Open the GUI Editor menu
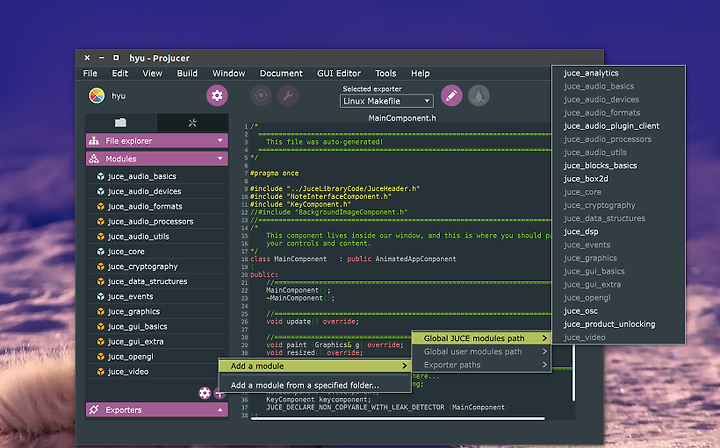The width and height of the screenshot is (720, 448). [x=339, y=73]
